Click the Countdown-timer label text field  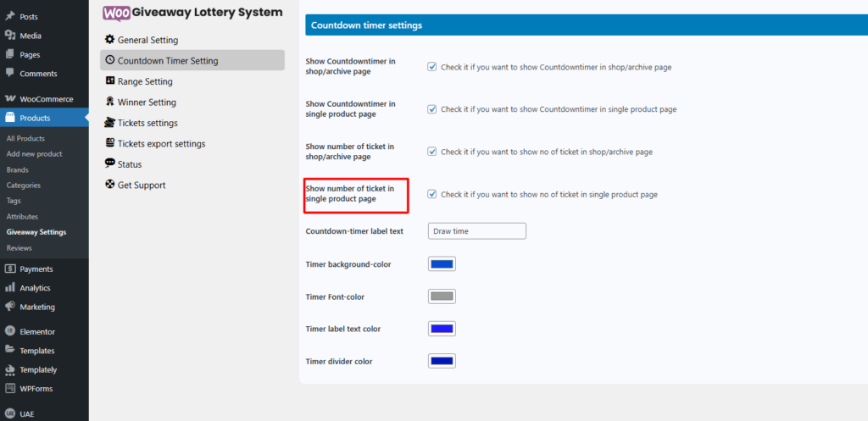point(477,231)
